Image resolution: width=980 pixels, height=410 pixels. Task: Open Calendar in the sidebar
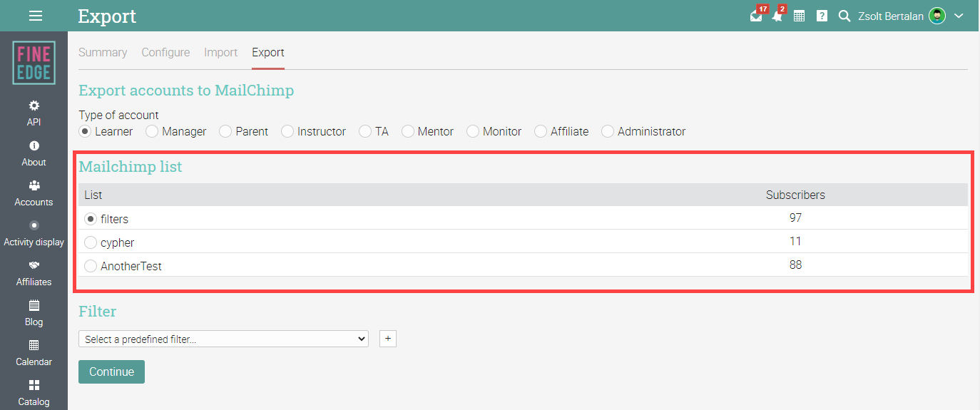click(x=34, y=353)
